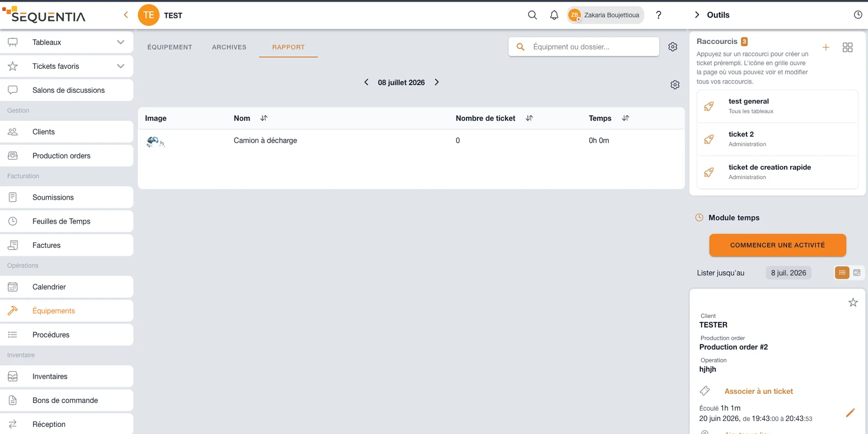Switch time module to calendar view
The width and height of the screenshot is (868, 434).
[857, 273]
